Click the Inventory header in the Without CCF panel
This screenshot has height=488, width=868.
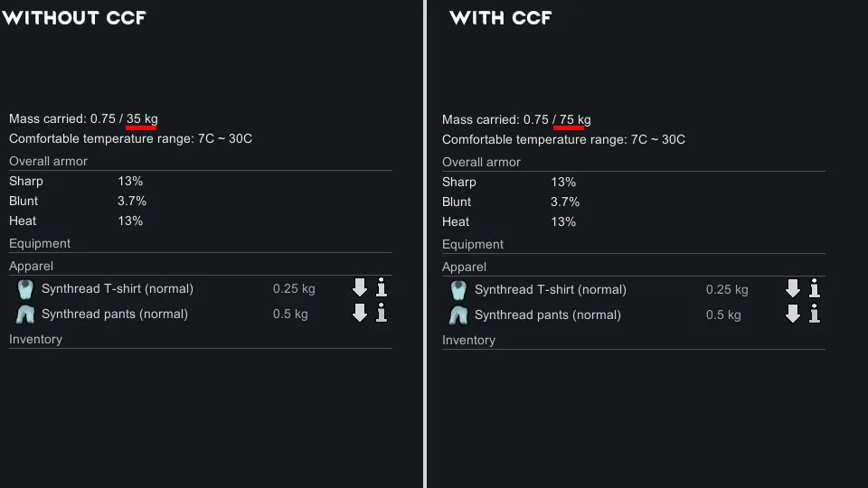click(x=36, y=340)
